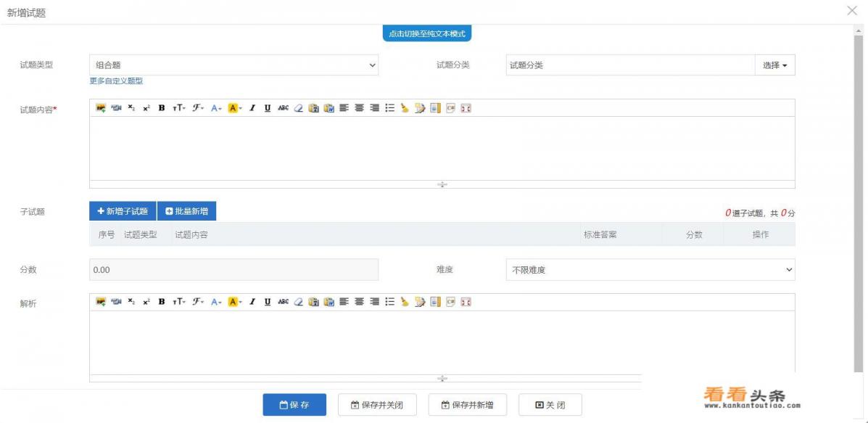Viewport: 868px width, 423px height.
Task: Insert image using the 试题内容 editor toolbar
Action: point(101,108)
